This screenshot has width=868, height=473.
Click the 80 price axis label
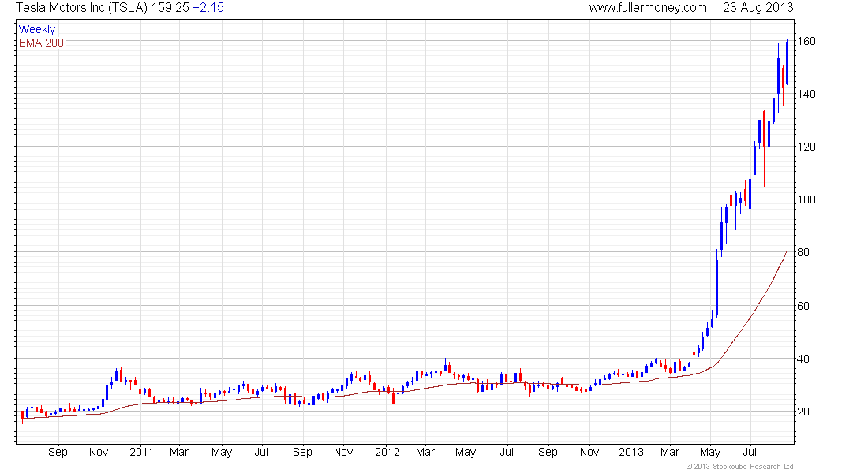pos(803,252)
